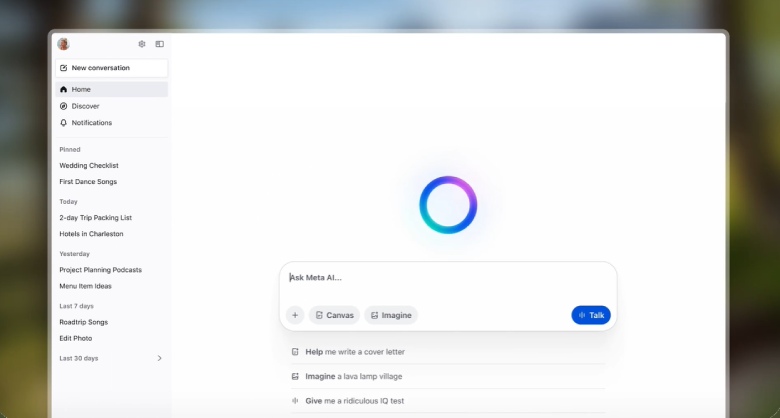Open Menu Item Ideas conversation
Screen dimensions: 780x418
(x=86, y=286)
